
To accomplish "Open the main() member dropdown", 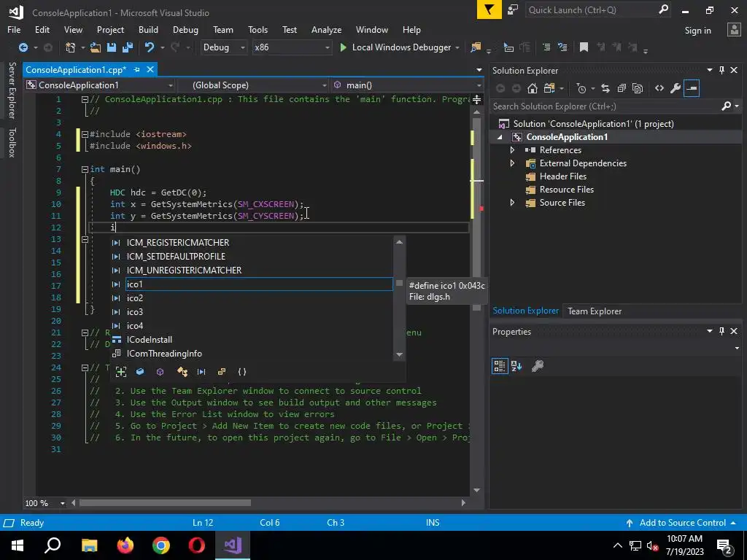I will [408, 85].
